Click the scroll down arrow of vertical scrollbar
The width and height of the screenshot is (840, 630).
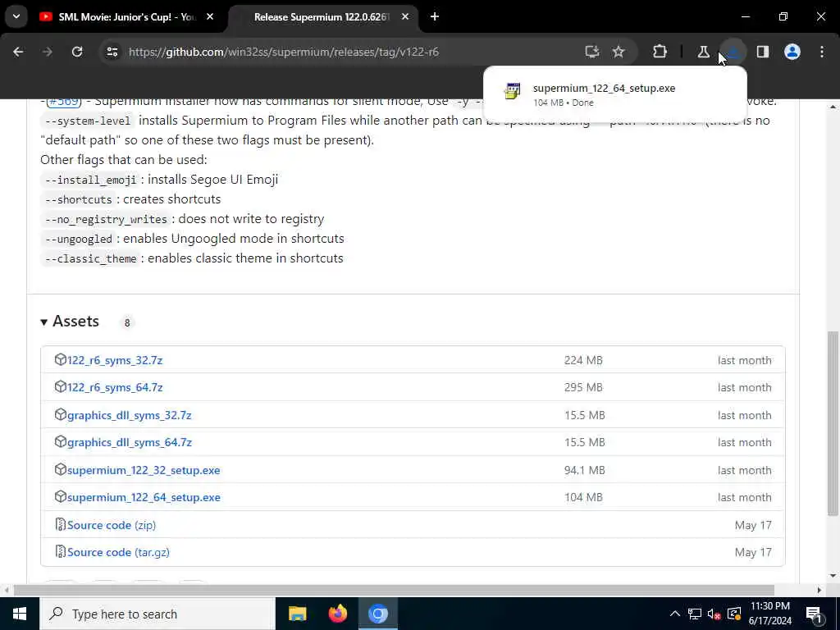[x=833, y=576]
